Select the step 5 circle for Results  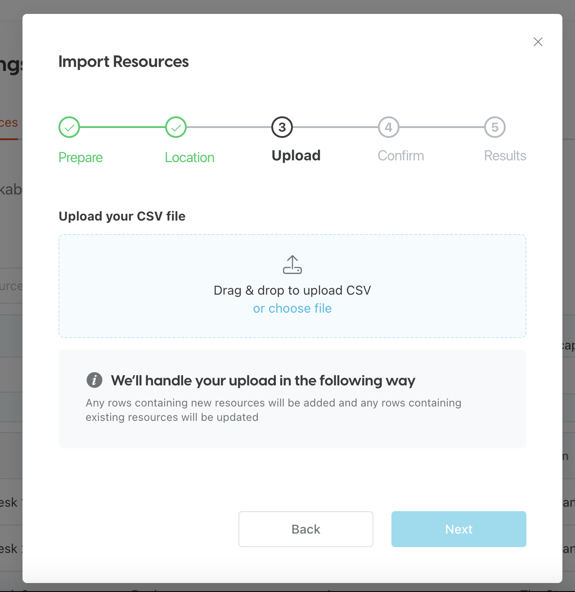pyautogui.click(x=495, y=127)
